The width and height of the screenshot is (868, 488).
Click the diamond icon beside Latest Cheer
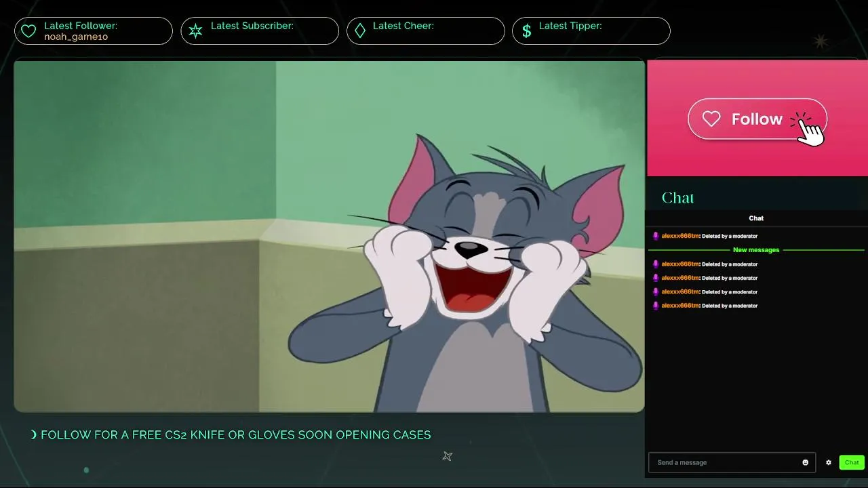[360, 31]
